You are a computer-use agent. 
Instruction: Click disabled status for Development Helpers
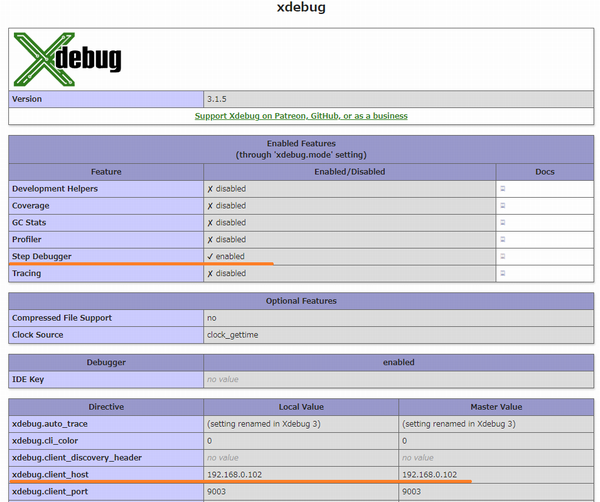pos(227,189)
